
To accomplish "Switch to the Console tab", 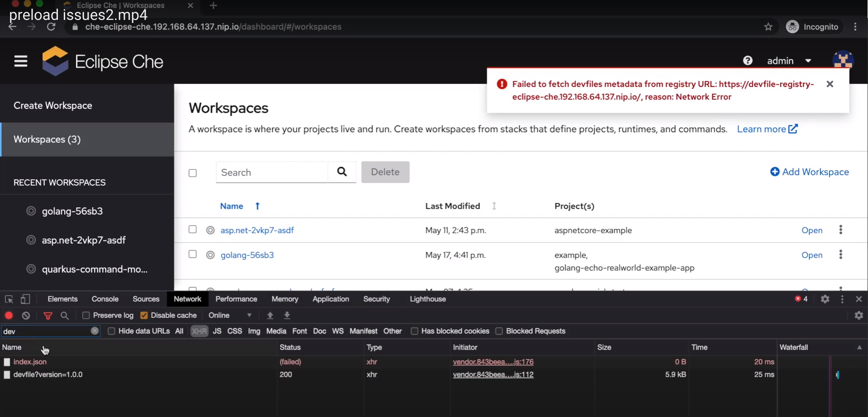I will click(x=104, y=299).
